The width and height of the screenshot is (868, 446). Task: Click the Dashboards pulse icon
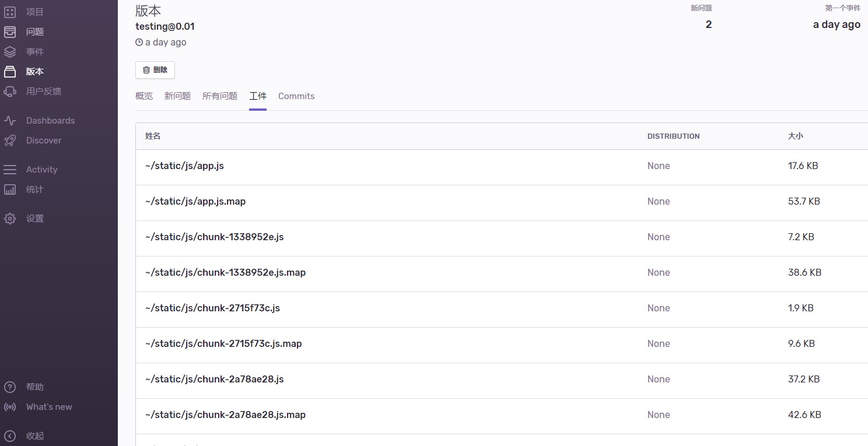pyautogui.click(x=10, y=120)
